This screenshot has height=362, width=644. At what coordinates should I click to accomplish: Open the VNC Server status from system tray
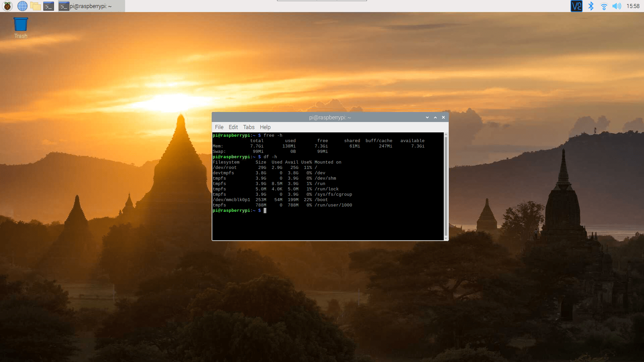point(576,6)
